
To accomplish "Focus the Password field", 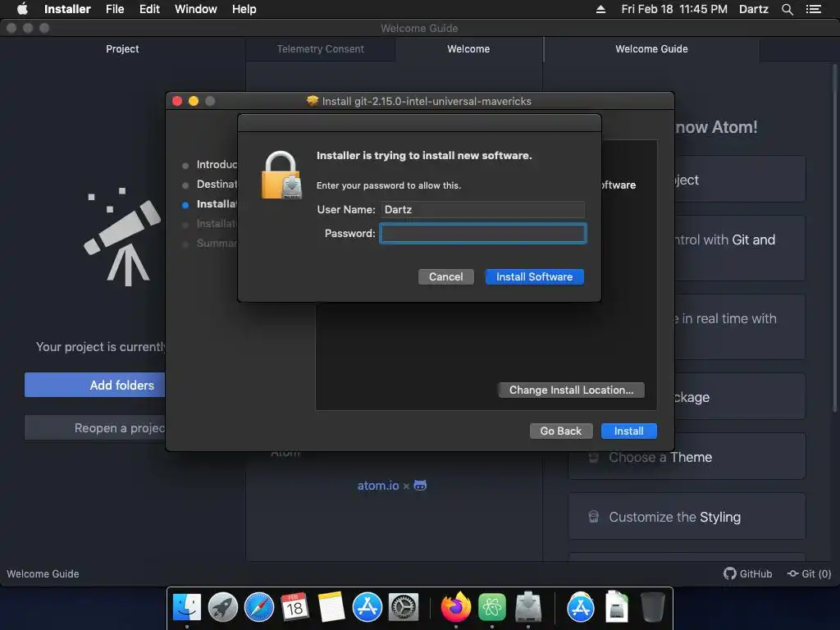I will pos(483,233).
